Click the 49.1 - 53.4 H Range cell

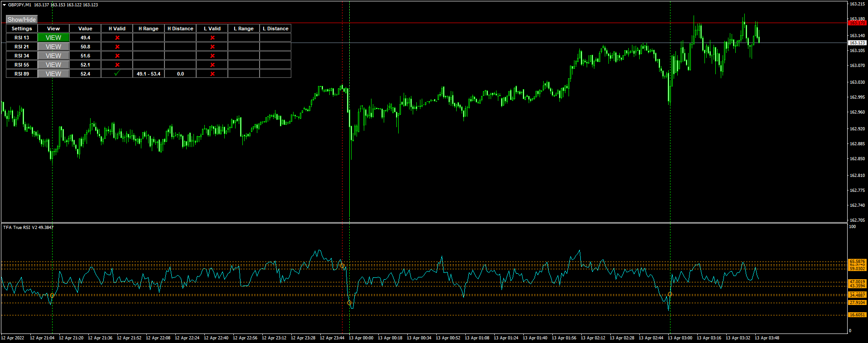[149, 74]
